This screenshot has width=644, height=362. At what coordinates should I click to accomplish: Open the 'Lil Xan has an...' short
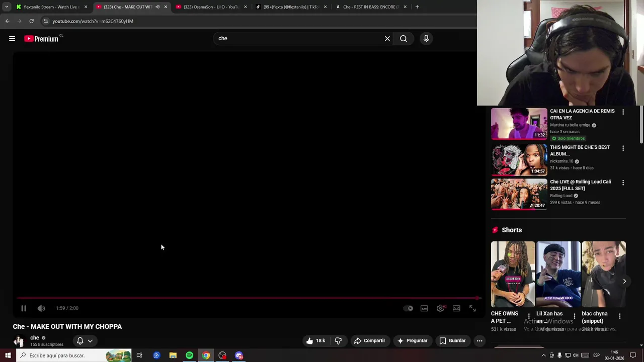[558, 274]
